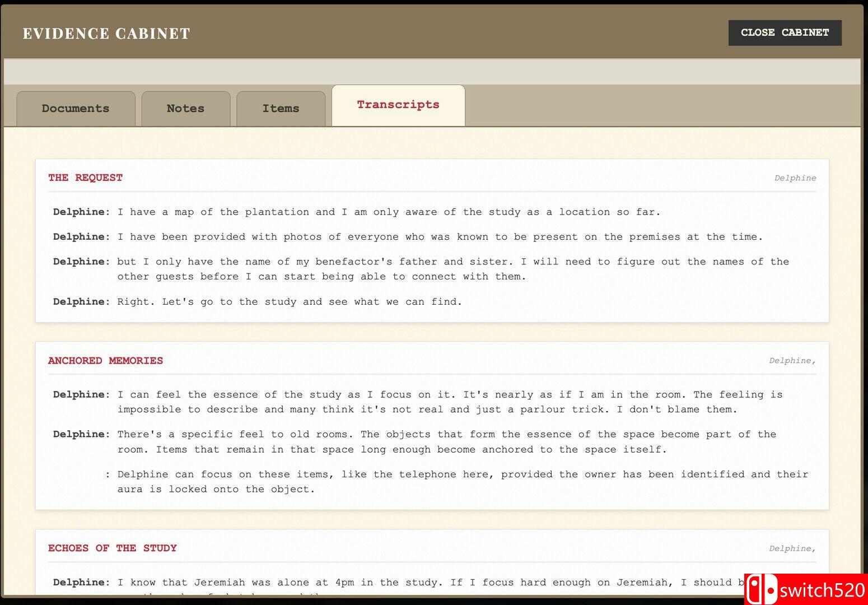
Task: Click the Delphine tag on Echoes of the Study card
Action: point(792,548)
